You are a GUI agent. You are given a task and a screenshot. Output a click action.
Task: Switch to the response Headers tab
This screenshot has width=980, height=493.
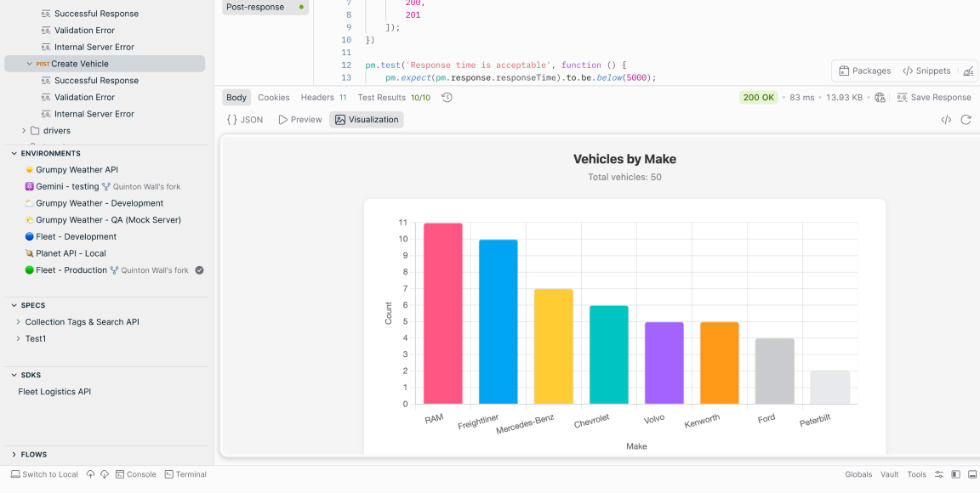tap(323, 98)
